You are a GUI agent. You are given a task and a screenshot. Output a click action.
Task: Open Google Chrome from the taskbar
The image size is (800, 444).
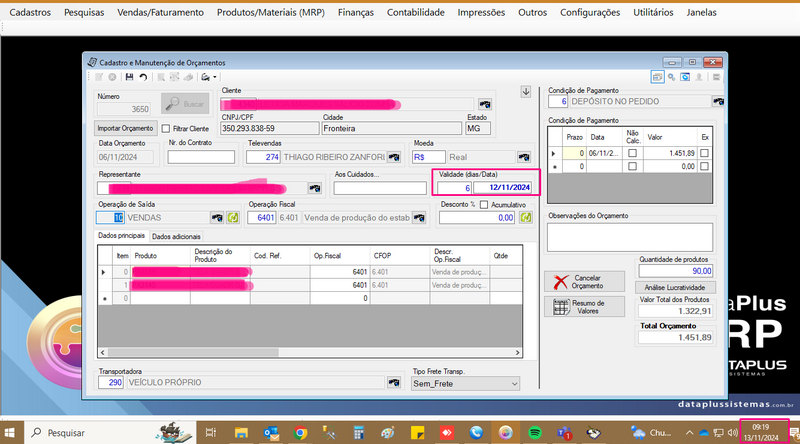301,433
